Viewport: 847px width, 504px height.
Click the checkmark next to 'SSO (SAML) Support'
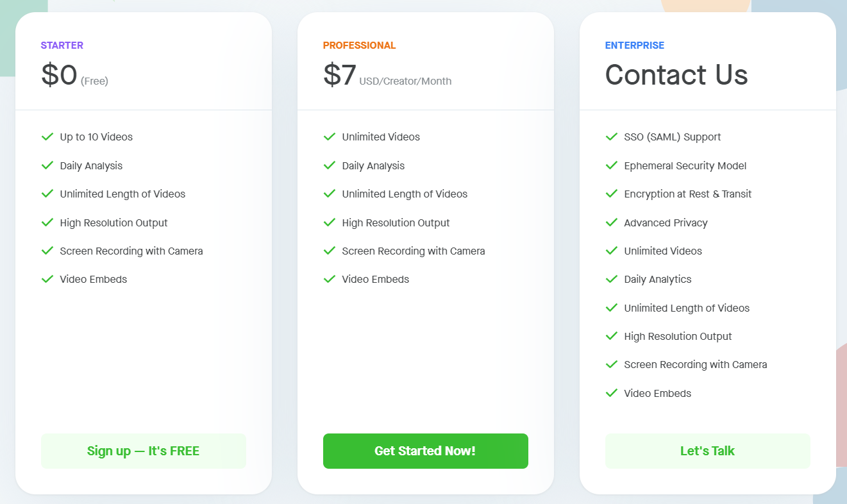pyautogui.click(x=612, y=137)
